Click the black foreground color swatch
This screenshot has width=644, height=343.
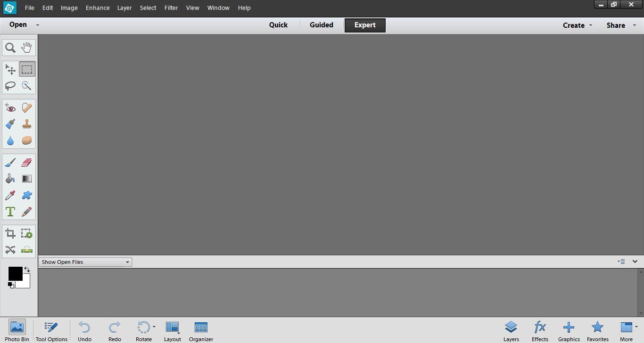pyautogui.click(x=15, y=272)
